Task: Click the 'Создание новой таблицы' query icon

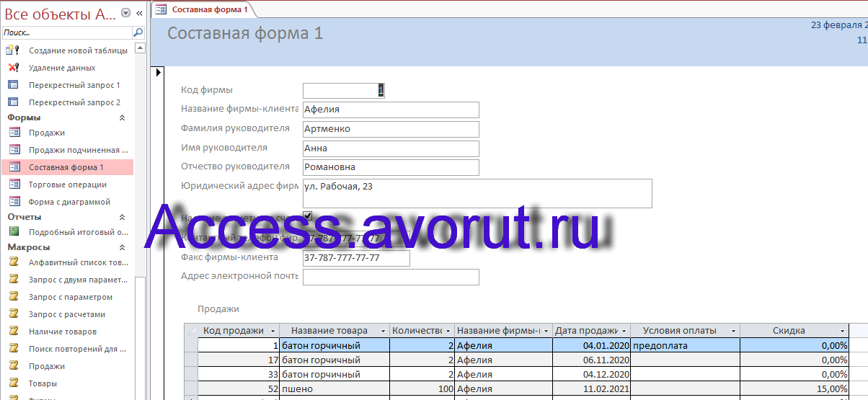Action: tap(12, 50)
